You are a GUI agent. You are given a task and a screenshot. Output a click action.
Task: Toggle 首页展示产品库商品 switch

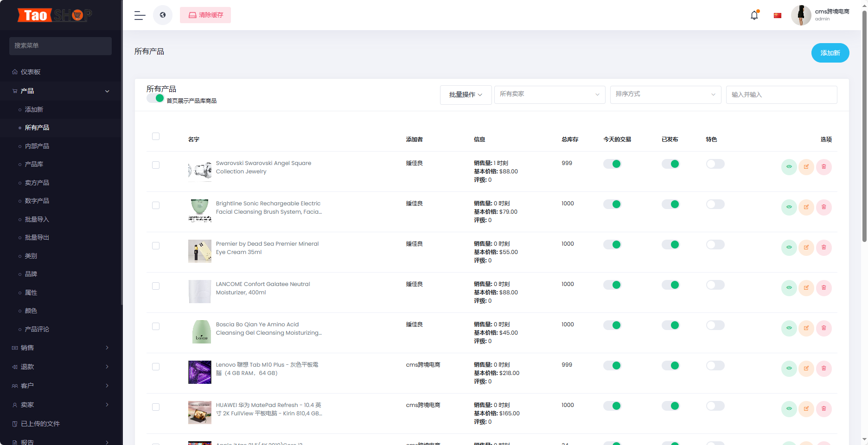[x=155, y=98]
